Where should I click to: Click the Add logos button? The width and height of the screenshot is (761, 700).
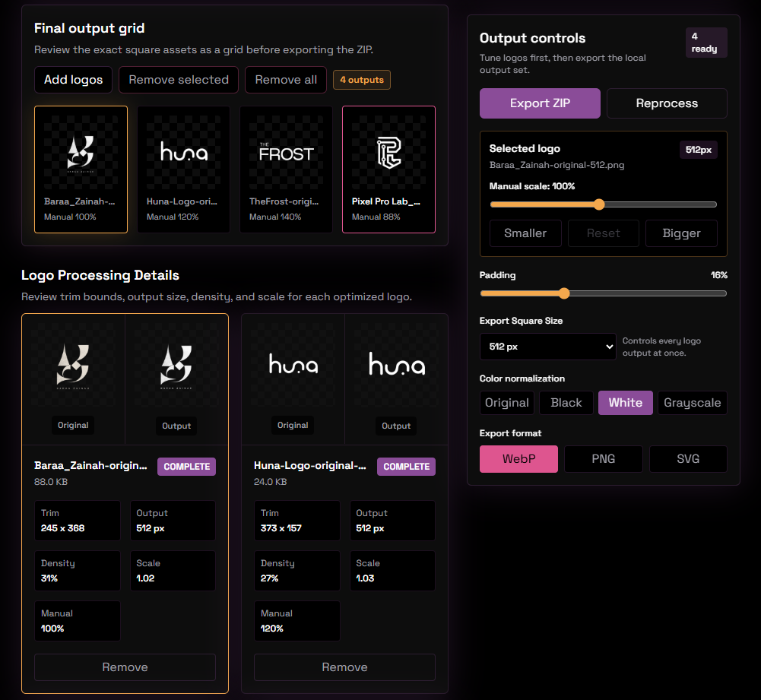pyautogui.click(x=73, y=80)
